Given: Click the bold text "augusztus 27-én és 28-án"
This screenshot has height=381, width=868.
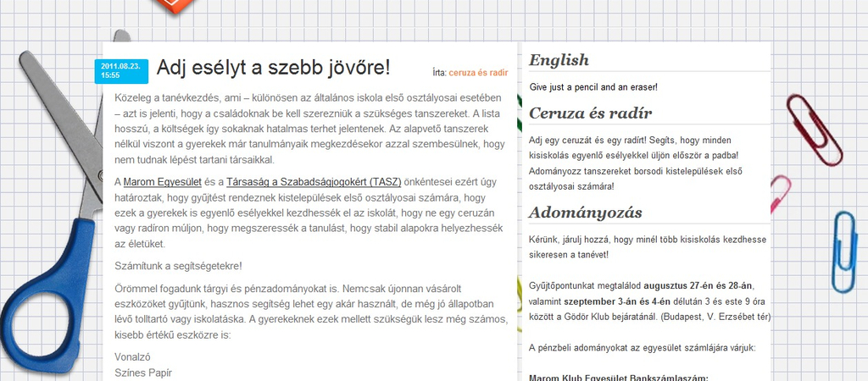Looking at the screenshot, I should pyautogui.click(x=698, y=286).
